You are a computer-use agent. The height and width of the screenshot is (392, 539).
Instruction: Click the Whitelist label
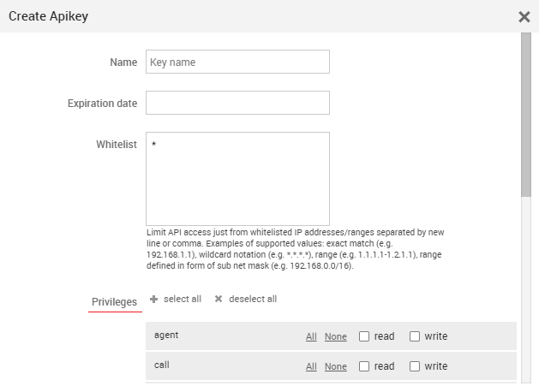117,145
